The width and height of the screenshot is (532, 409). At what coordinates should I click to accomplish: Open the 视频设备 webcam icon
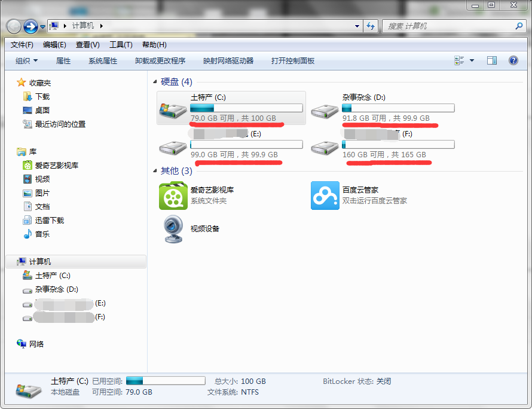tap(173, 229)
